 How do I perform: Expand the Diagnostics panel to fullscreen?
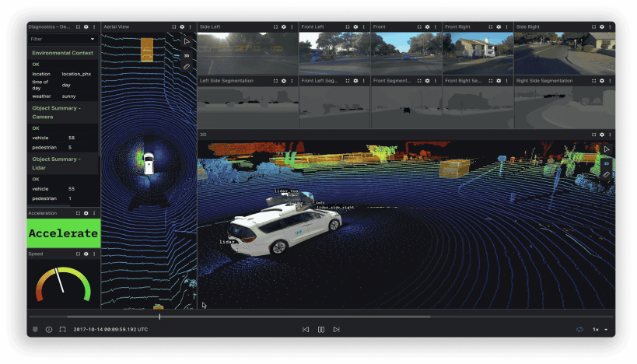[78, 26]
